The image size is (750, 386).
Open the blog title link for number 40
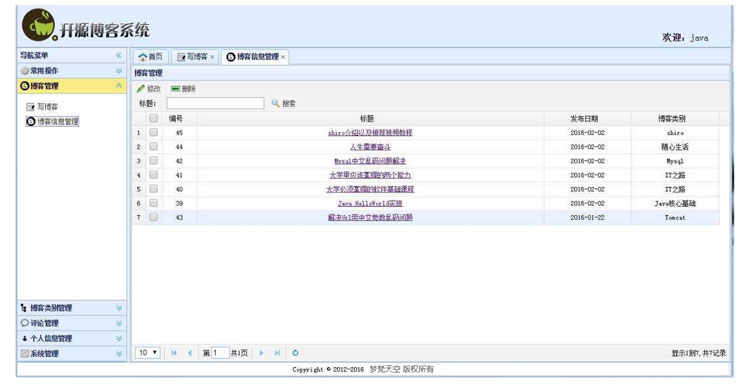point(370,189)
